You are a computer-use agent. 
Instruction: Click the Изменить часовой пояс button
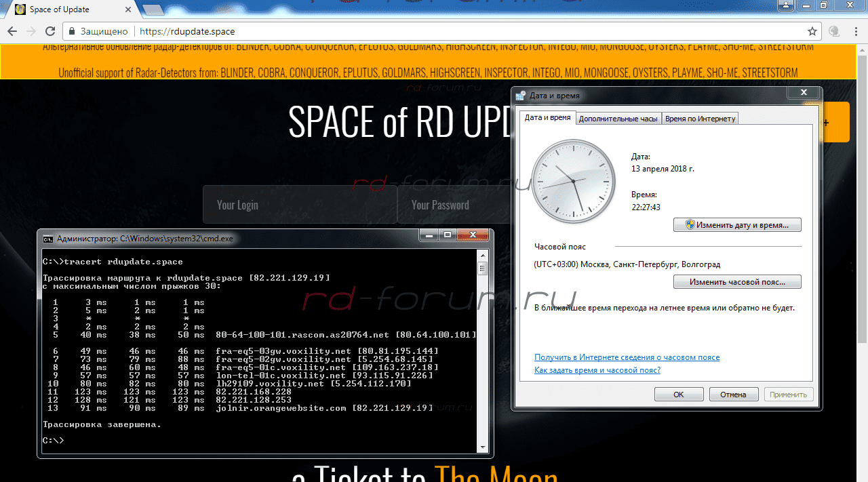click(x=737, y=281)
